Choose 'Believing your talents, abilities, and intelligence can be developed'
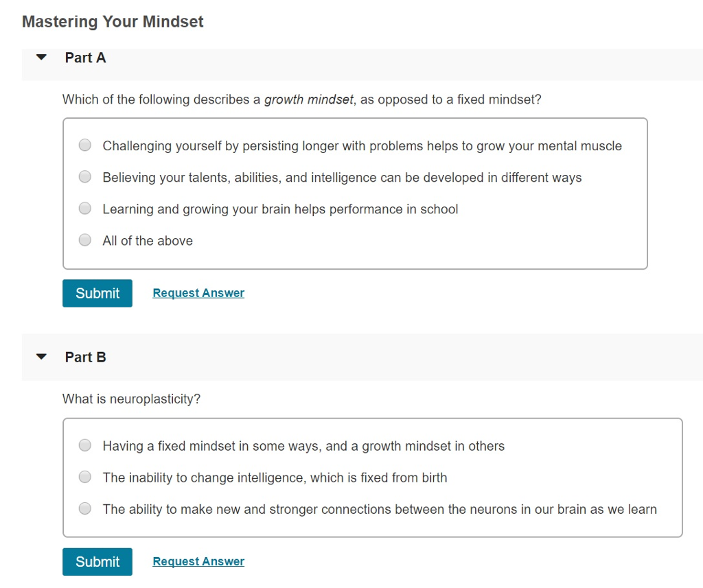 84,176
